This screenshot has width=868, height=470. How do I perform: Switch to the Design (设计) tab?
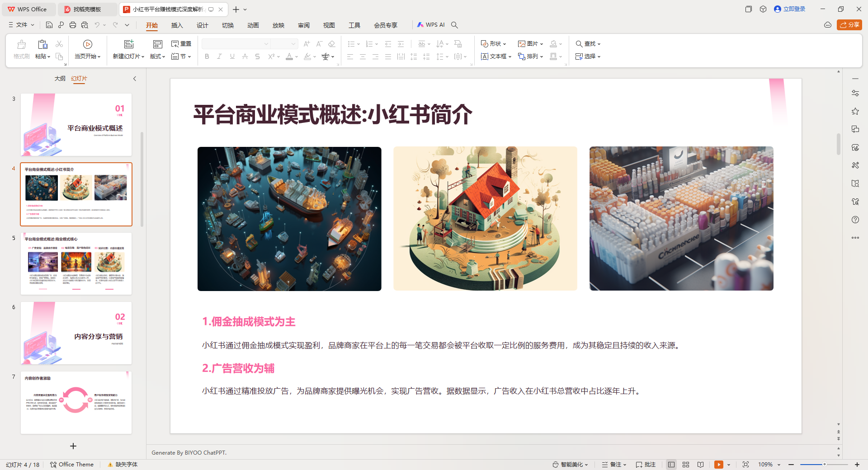(x=202, y=25)
